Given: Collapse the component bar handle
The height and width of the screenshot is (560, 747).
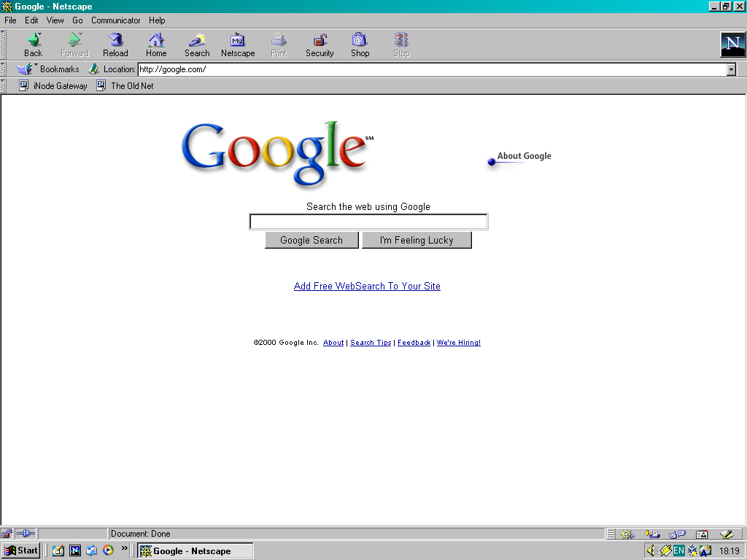Looking at the screenshot, I should 611,534.
